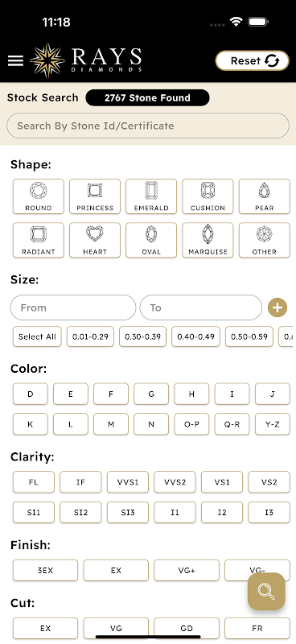
Task: Toggle clarity VVS1 filter
Action: click(x=128, y=481)
